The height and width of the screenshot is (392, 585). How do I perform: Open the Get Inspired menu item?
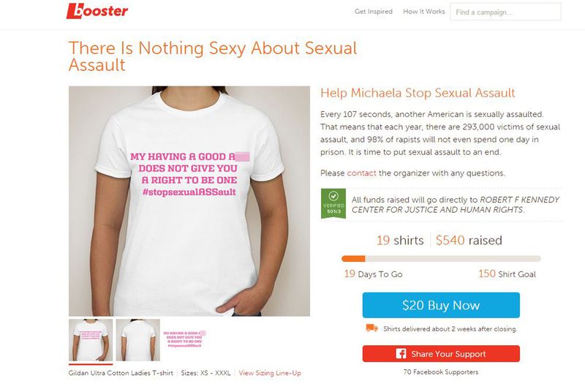click(374, 12)
